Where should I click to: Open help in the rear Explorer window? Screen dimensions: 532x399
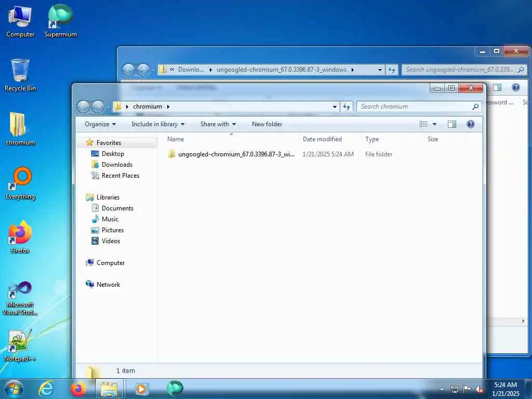tap(516, 87)
